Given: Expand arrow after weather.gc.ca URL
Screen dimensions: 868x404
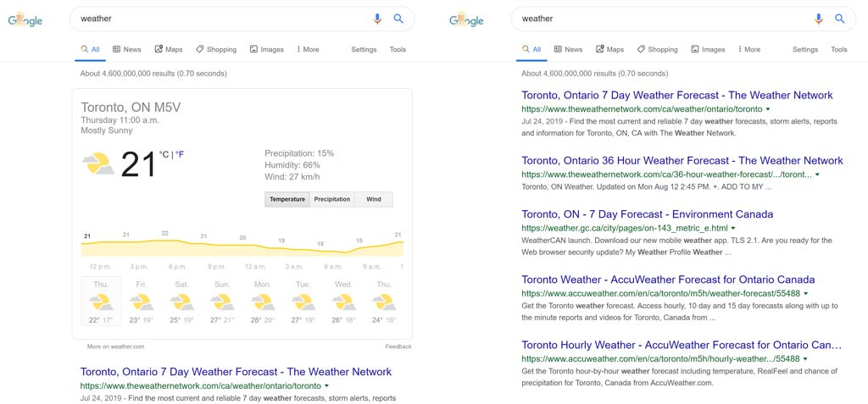Looking at the screenshot, I should pyautogui.click(x=733, y=228).
